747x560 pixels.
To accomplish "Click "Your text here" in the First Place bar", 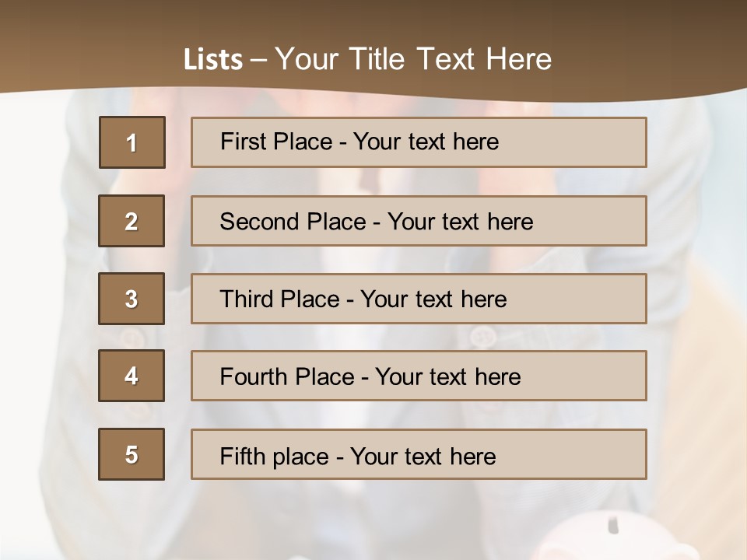I will pos(426,142).
